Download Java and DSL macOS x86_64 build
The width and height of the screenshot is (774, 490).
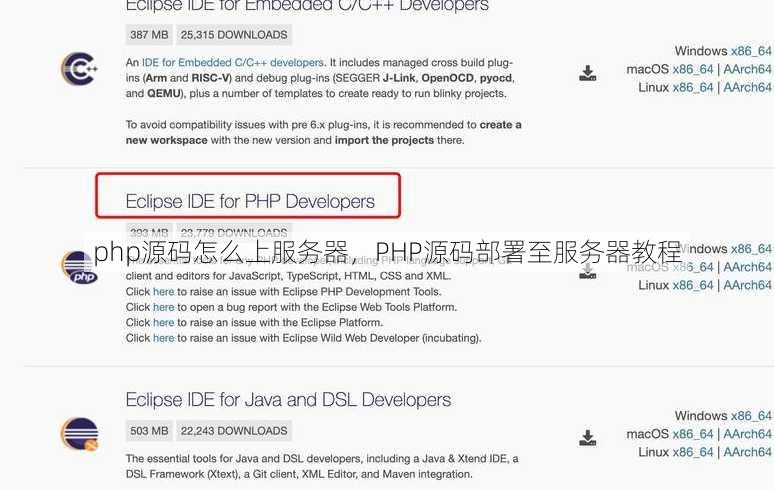tap(693, 434)
